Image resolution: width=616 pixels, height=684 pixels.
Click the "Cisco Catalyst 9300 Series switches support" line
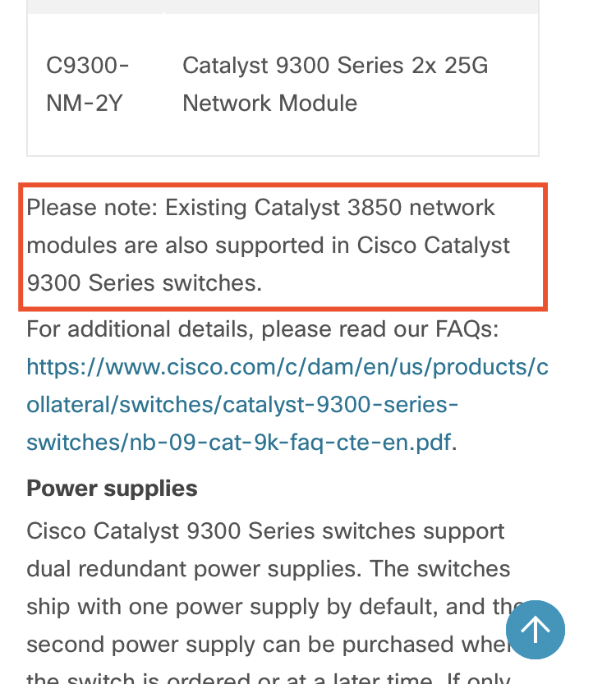(x=265, y=530)
